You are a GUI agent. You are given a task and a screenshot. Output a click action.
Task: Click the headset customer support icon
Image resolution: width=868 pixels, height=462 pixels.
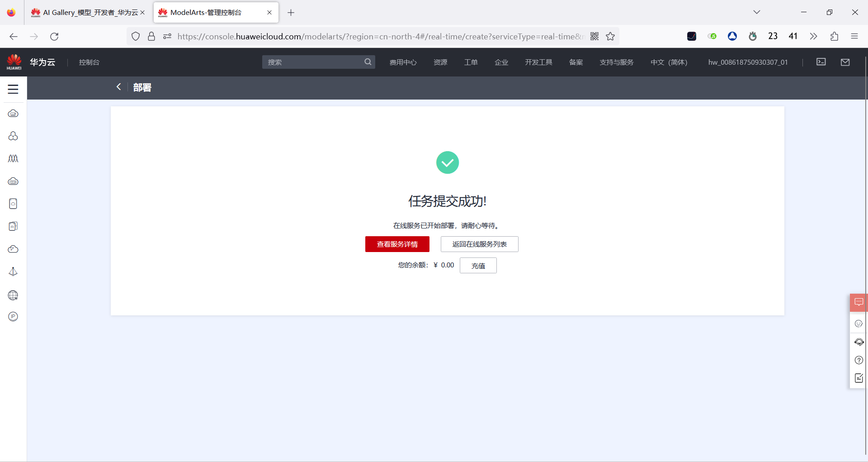pyautogui.click(x=859, y=342)
